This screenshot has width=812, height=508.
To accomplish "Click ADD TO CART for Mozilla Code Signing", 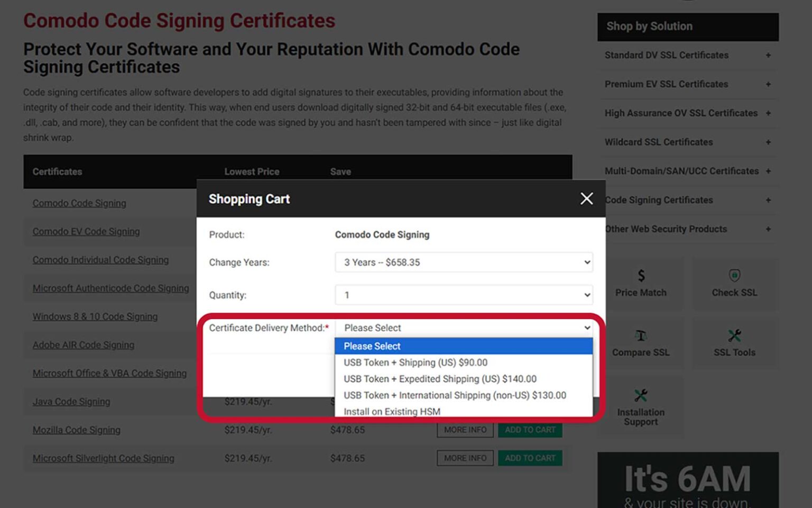I will tap(529, 430).
